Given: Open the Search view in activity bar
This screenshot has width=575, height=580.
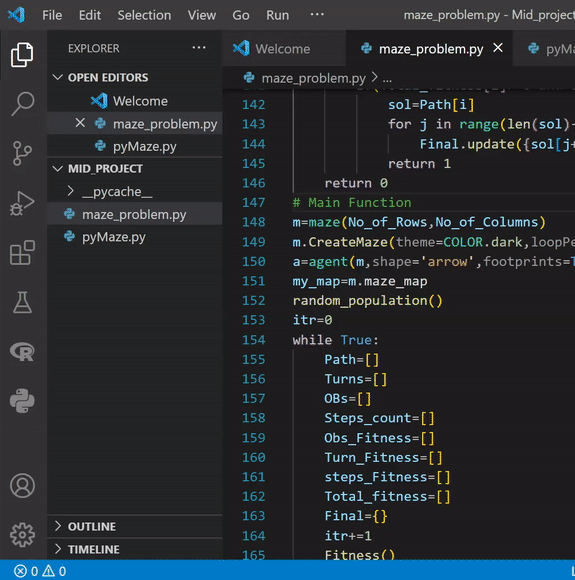Looking at the screenshot, I should pyautogui.click(x=22, y=104).
